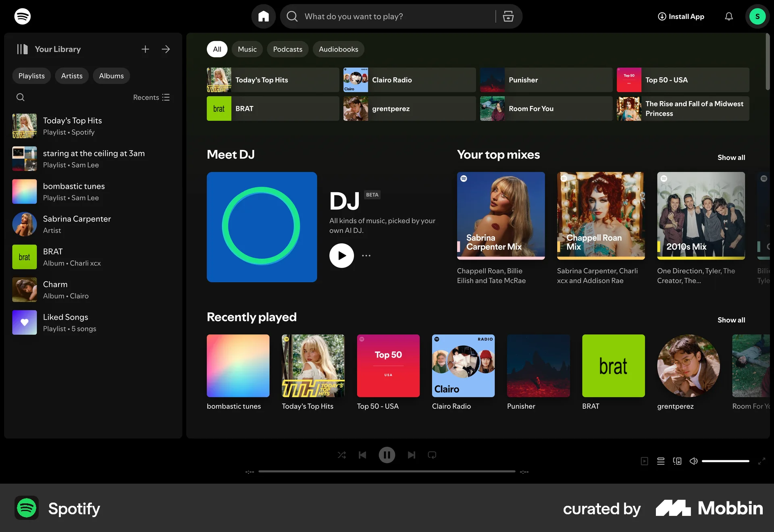The image size is (774, 532).
Task: Adjust the volume slider
Action: pyautogui.click(x=726, y=461)
